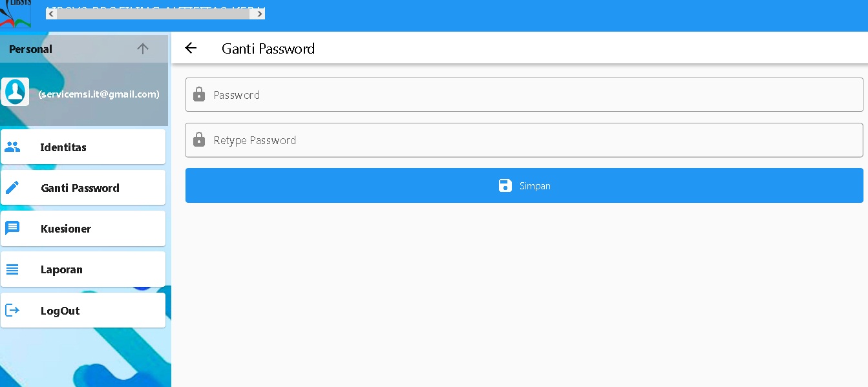The width and height of the screenshot is (868, 387).
Task: Click the Laporan list icon
Action: pyautogui.click(x=12, y=269)
